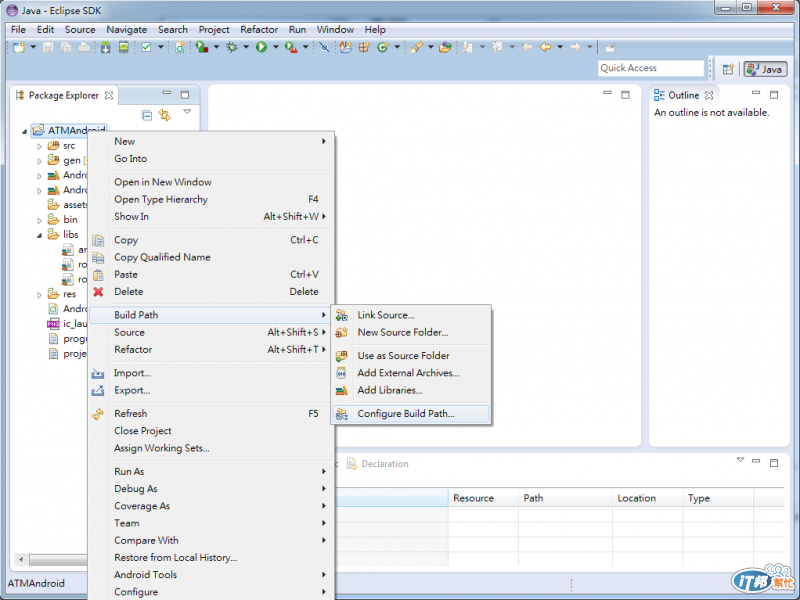Open the Refactor menu in menu bar
Screen dimensions: 800x600
[x=259, y=30]
